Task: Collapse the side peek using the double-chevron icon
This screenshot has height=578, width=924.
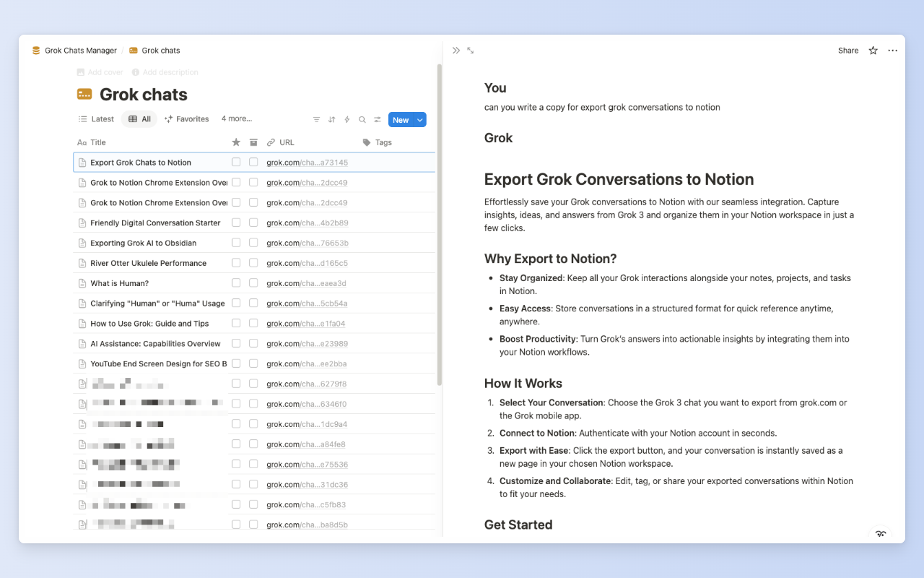Action: [456, 50]
